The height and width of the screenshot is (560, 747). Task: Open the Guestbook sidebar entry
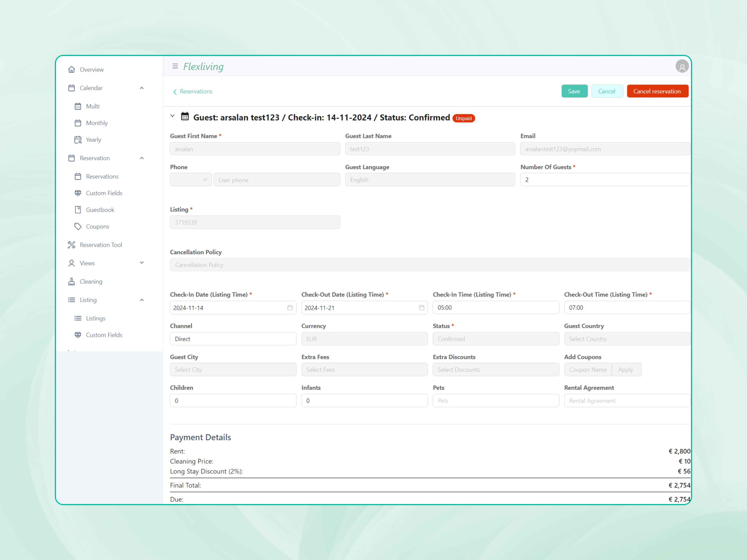[100, 210]
